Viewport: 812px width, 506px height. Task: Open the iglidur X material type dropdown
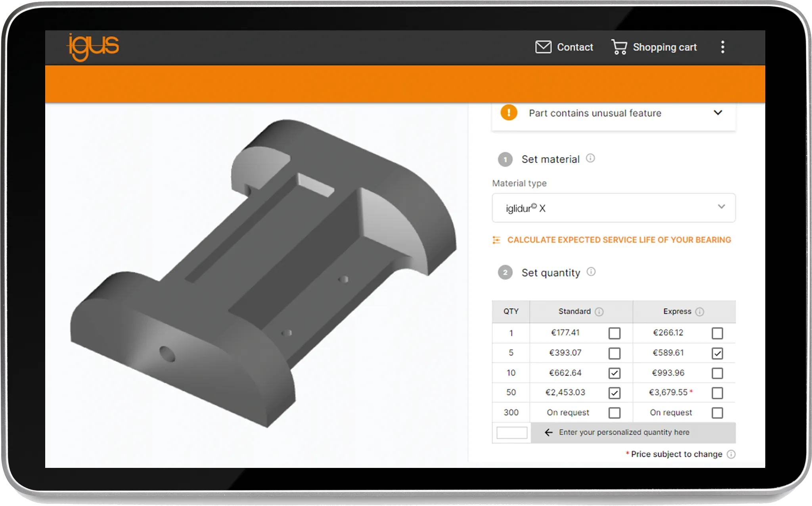point(613,208)
